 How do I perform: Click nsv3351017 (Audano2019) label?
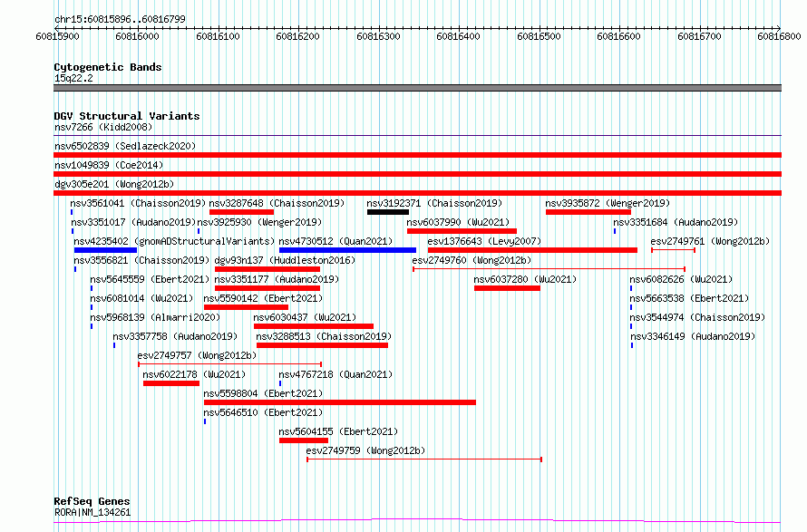(x=134, y=222)
